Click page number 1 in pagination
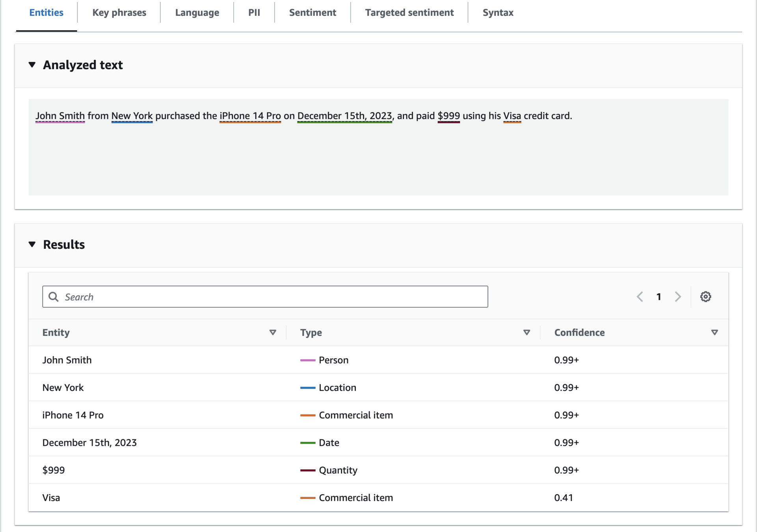 click(658, 297)
